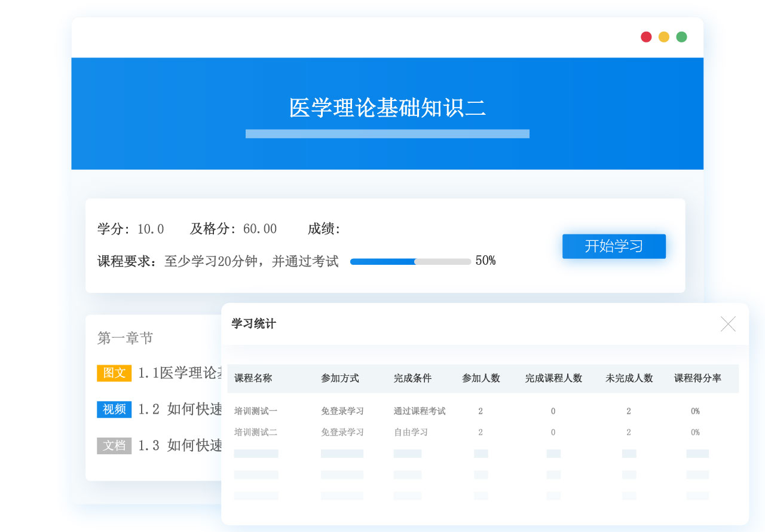Select the 培训测试一 course row
This screenshot has height=532, width=765.
pyautogui.click(x=256, y=411)
